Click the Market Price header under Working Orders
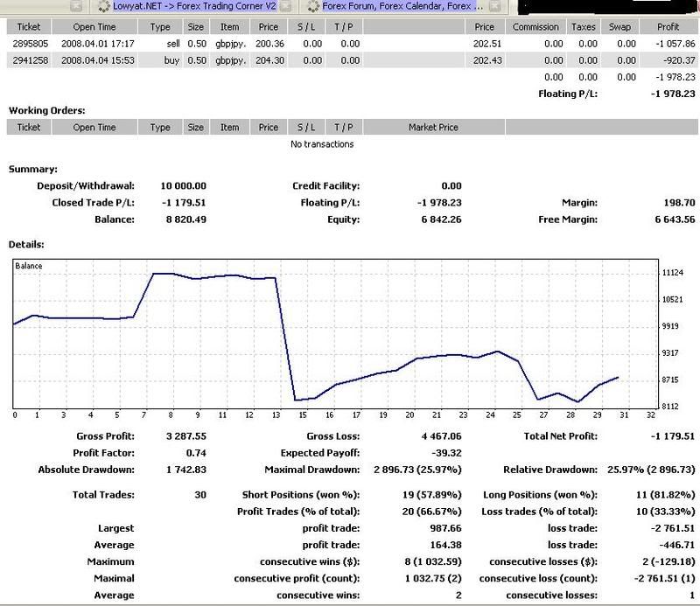This screenshot has width=700, height=606. [x=433, y=128]
